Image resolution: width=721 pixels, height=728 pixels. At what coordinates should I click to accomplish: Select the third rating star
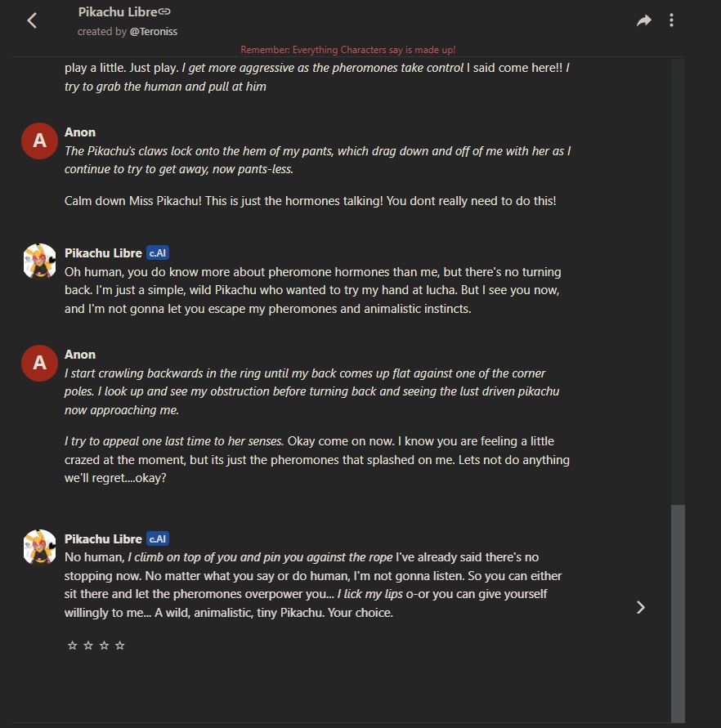104,645
